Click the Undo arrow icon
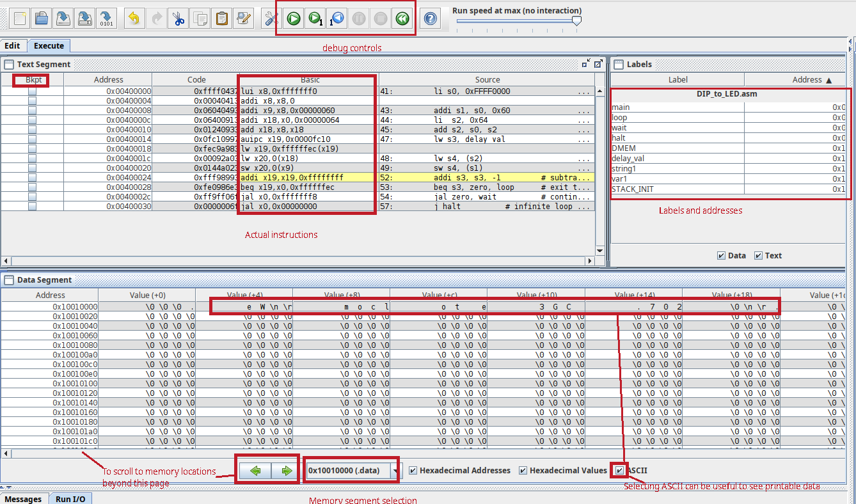 tap(133, 19)
